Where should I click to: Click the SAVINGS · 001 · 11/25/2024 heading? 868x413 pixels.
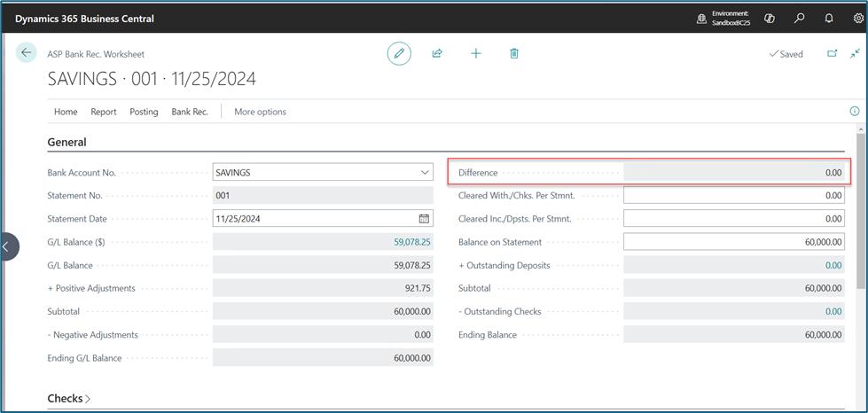tap(152, 79)
